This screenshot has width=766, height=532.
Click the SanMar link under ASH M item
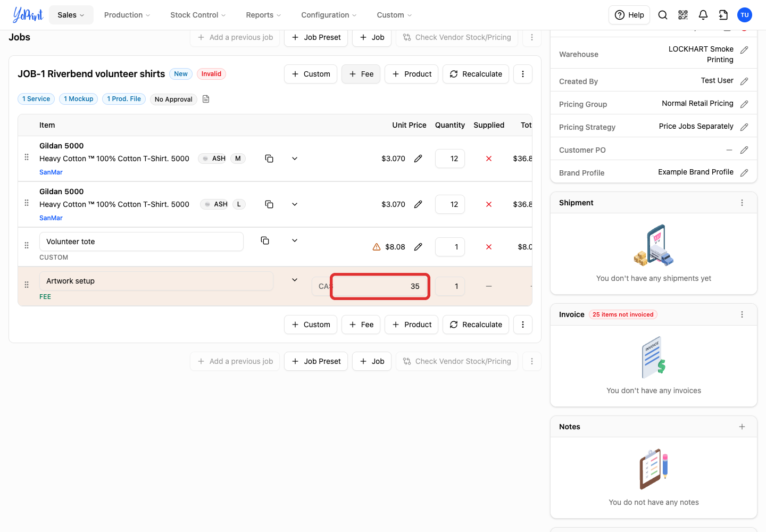[x=51, y=172]
